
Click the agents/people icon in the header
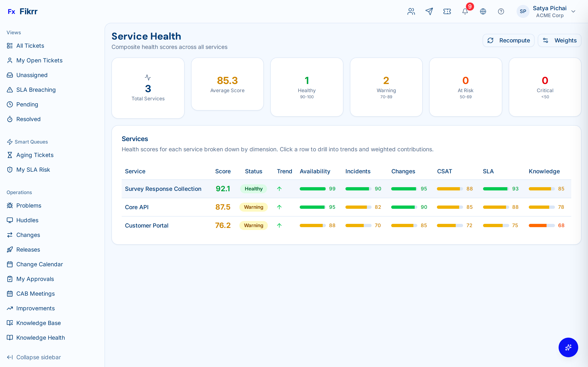(411, 11)
